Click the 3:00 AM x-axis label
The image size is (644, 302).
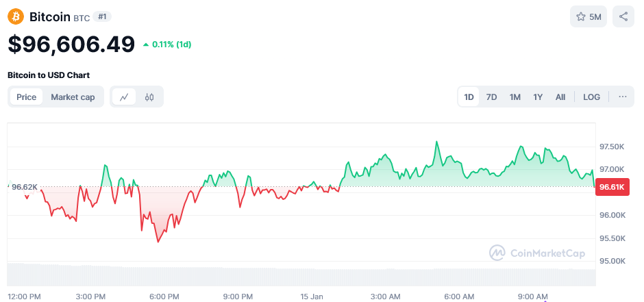click(386, 297)
